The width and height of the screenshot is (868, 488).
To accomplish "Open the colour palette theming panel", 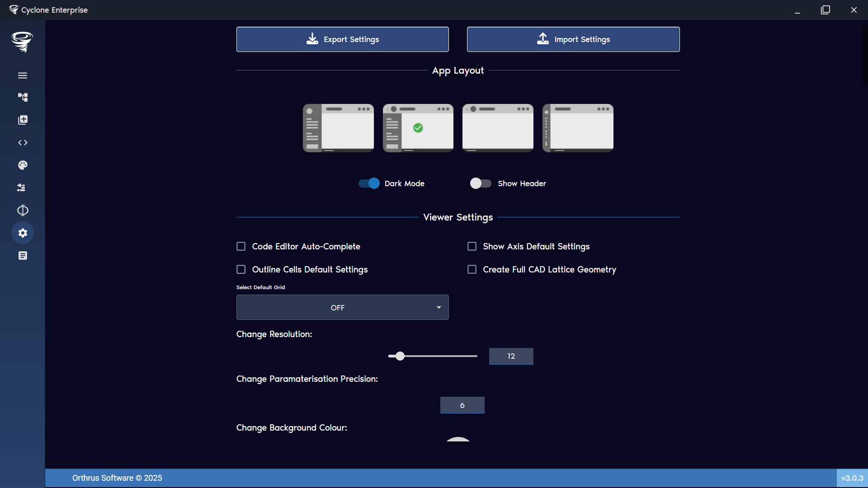I will (x=23, y=165).
